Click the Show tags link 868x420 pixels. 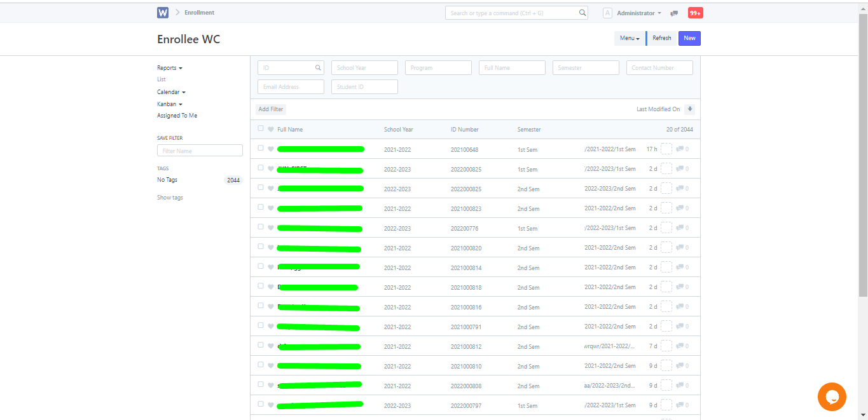[x=170, y=198]
